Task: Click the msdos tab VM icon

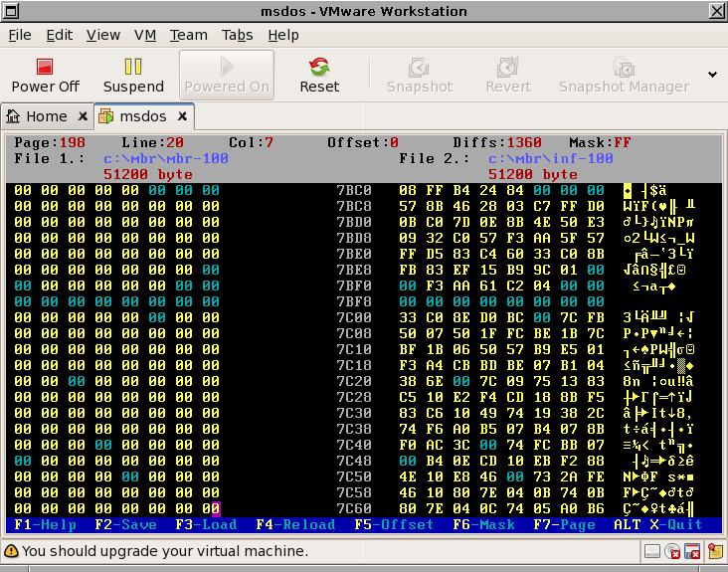Action: pyautogui.click(x=106, y=116)
